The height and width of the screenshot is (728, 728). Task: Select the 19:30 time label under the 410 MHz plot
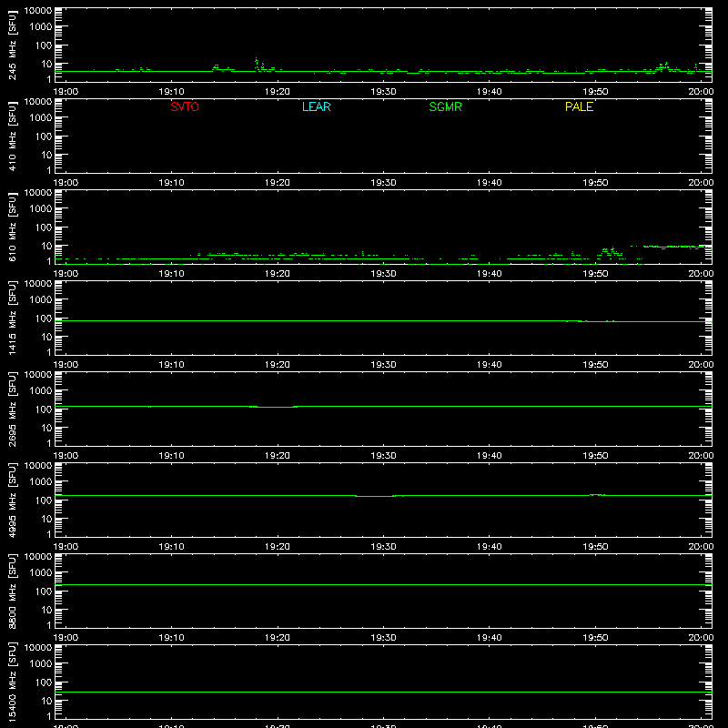383,183
